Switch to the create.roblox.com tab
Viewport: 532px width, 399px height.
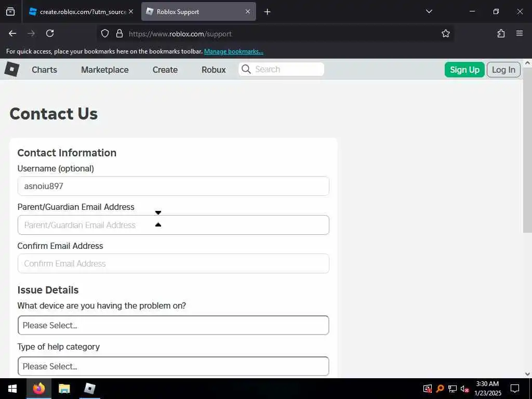click(81, 11)
